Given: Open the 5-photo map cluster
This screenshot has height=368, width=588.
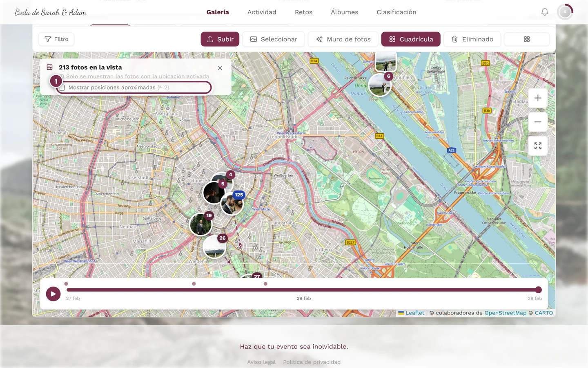Looking at the screenshot, I should [214, 192].
